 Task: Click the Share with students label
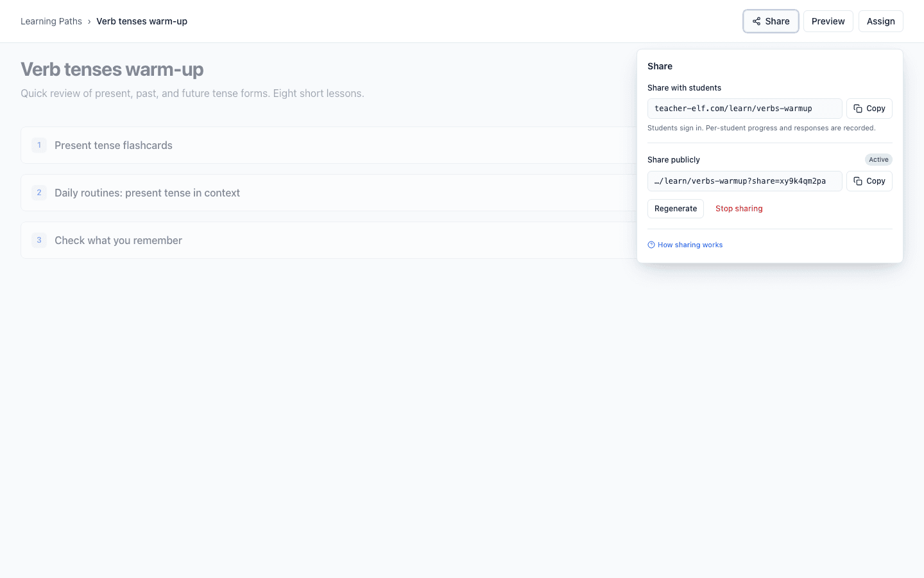[684, 88]
